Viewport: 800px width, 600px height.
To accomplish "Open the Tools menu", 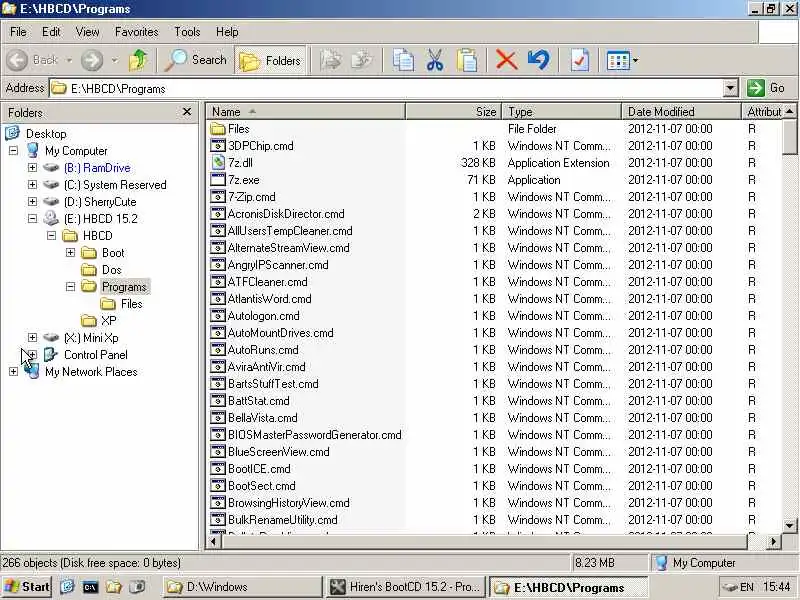I will 187,32.
